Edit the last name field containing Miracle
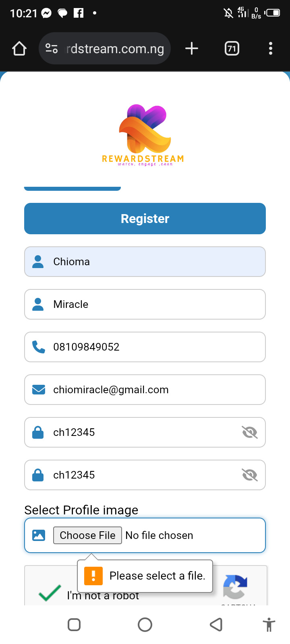This screenshot has width=290, height=644. point(153,304)
